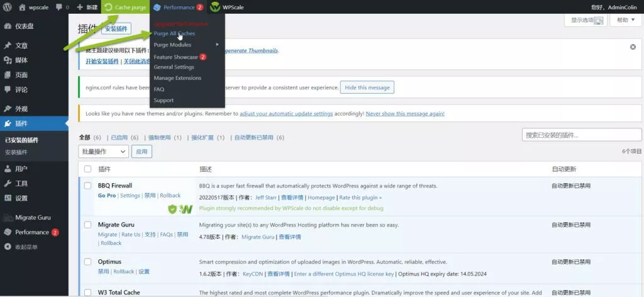Select Purge All Caches menu item
The image size is (644, 297).
click(175, 34)
